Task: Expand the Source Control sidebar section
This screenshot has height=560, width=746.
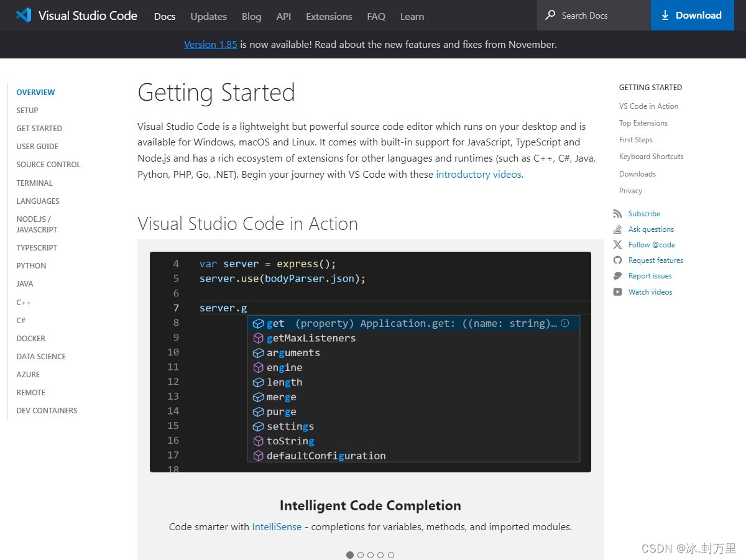Action: pyautogui.click(x=48, y=164)
